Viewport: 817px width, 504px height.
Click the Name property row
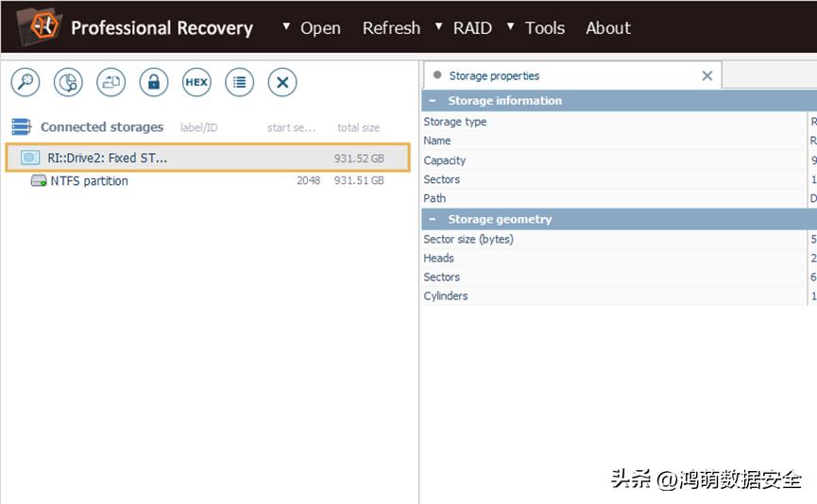619,141
